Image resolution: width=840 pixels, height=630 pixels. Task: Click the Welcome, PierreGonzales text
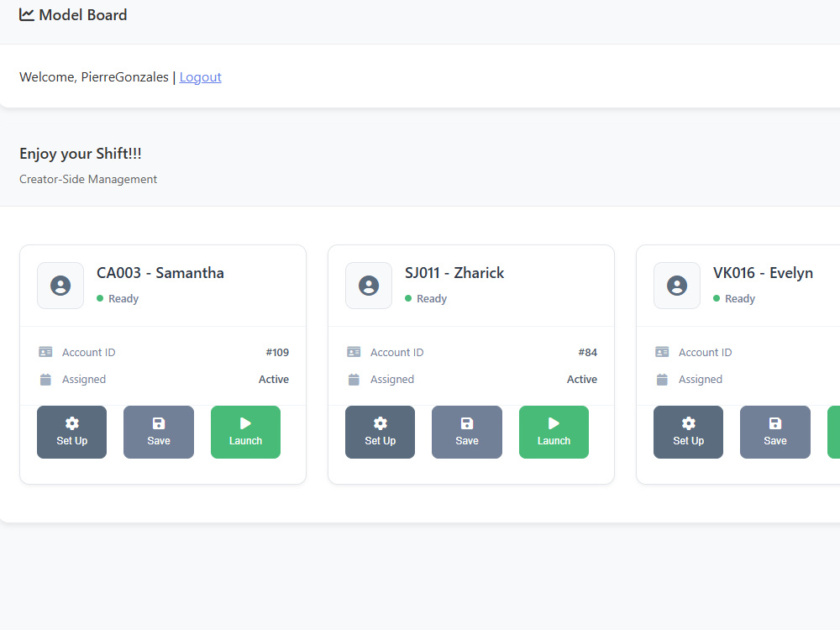pos(94,77)
